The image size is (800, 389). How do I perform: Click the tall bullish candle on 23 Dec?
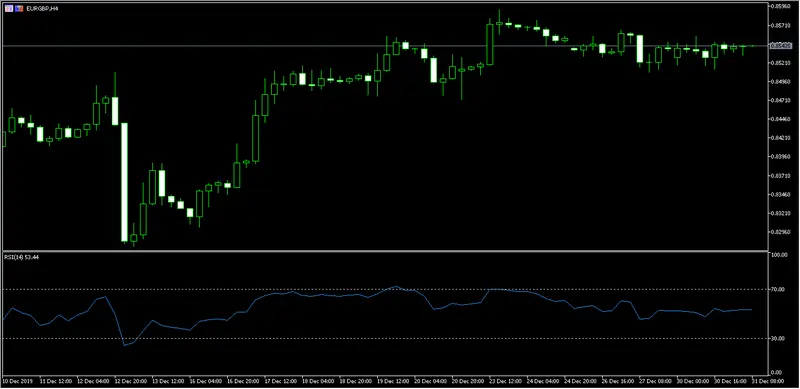coord(490,44)
